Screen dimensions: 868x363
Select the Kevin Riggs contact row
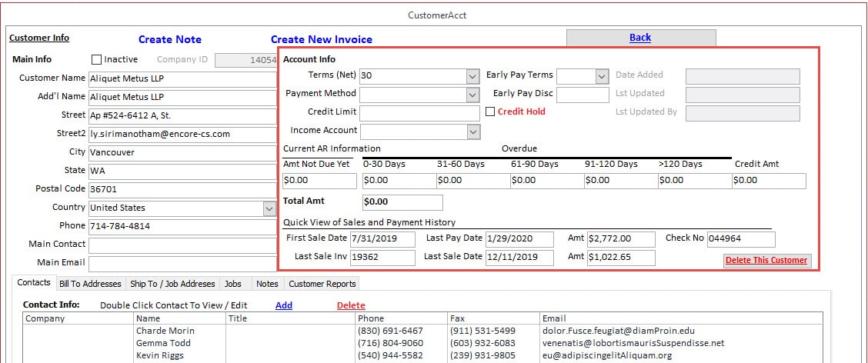tap(423, 356)
